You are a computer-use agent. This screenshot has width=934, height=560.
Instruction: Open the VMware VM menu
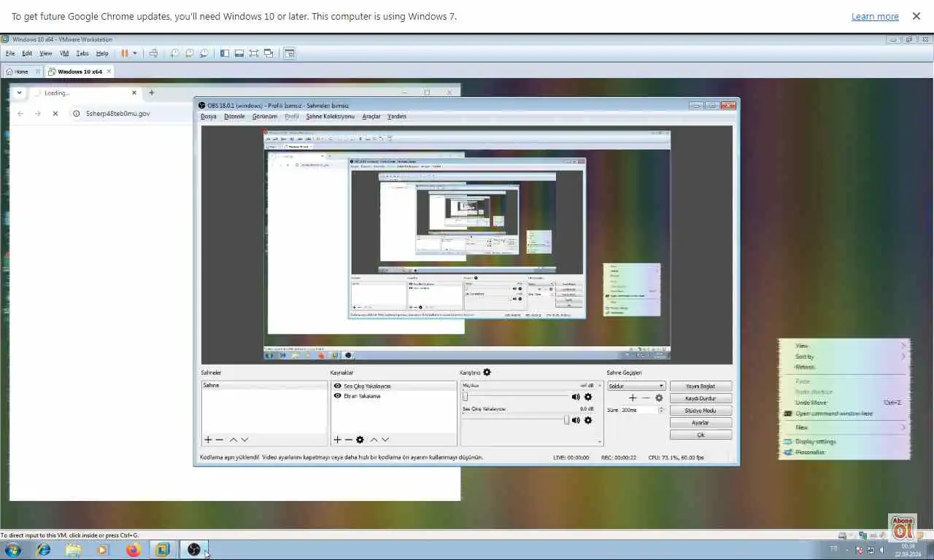click(x=64, y=53)
